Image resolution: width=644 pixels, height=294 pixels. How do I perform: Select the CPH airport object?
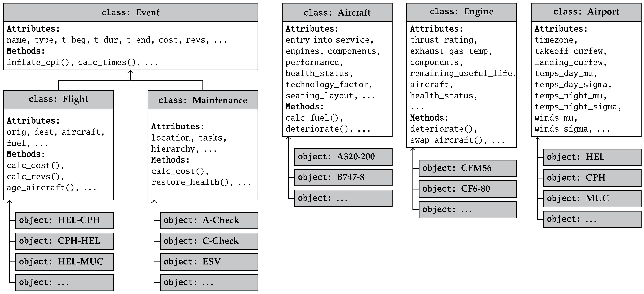click(x=592, y=178)
